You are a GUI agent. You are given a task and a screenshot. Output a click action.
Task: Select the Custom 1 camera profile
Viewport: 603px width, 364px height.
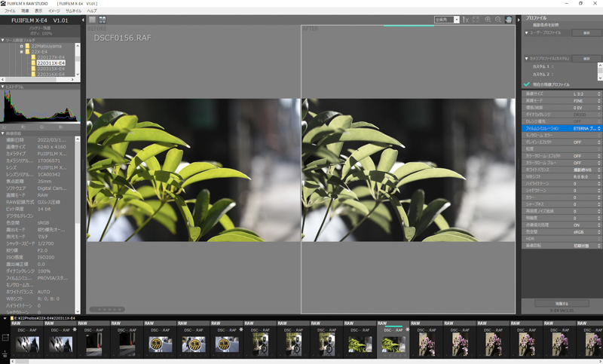[543, 66]
